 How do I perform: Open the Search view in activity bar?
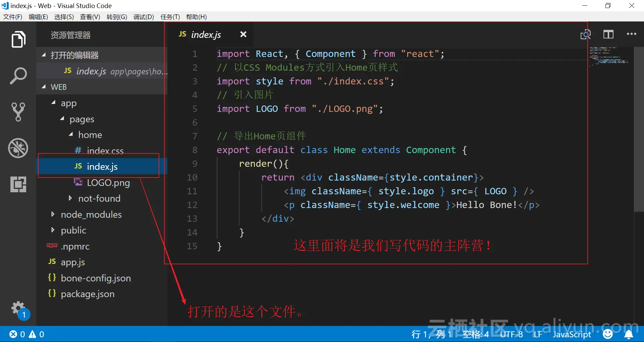coord(18,76)
